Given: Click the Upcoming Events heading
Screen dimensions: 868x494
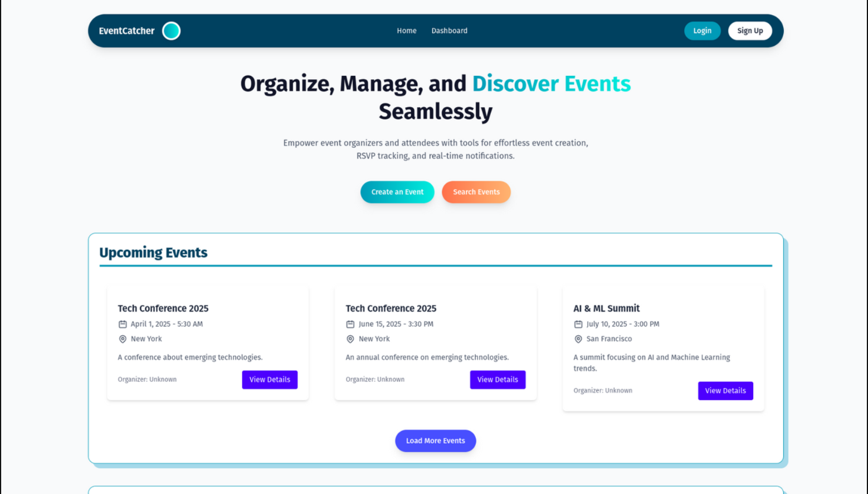Looking at the screenshot, I should tap(153, 253).
